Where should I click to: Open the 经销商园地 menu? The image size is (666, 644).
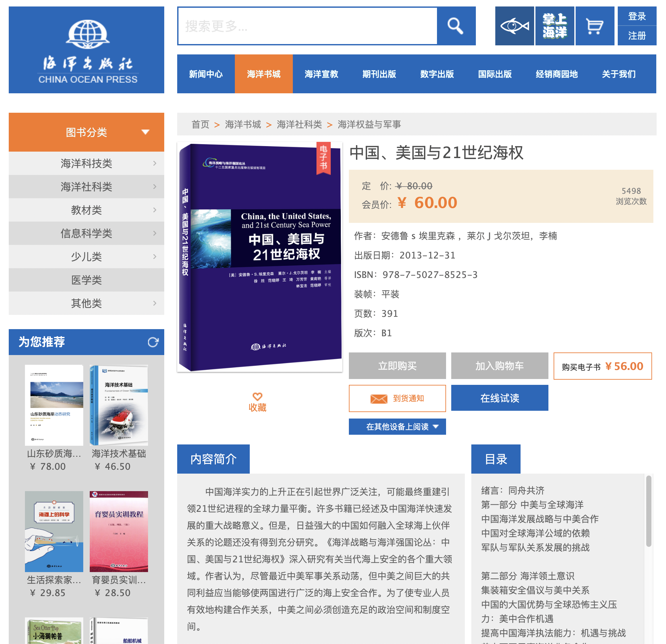(557, 74)
